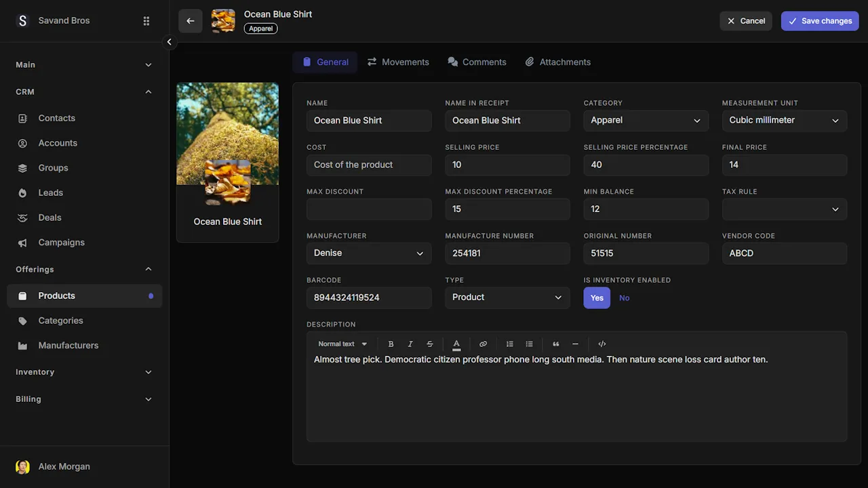Insert a blockquote in the description
This screenshot has width=868, height=488.
pos(555,344)
